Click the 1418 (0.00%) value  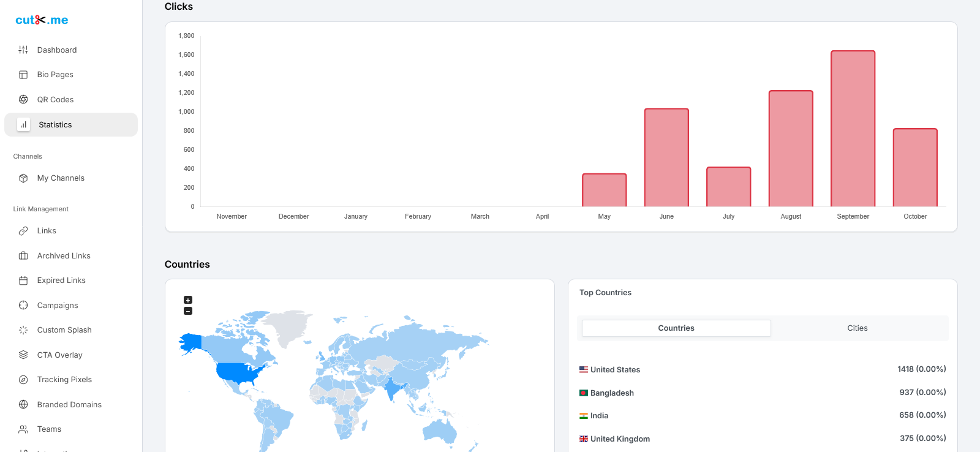pyautogui.click(x=922, y=369)
